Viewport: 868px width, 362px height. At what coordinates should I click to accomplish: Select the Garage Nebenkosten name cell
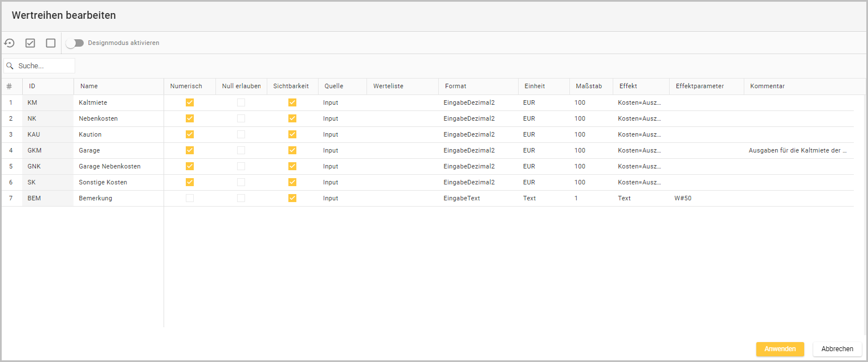pyautogui.click(x=109, y=167)
